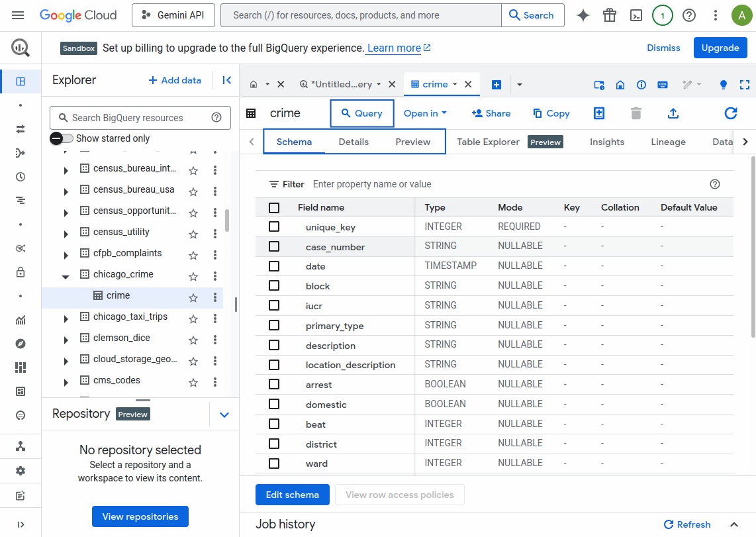Expand the cms_codes dataset
The height and width of the screenshot is (537, 756).
click(66, 382)
